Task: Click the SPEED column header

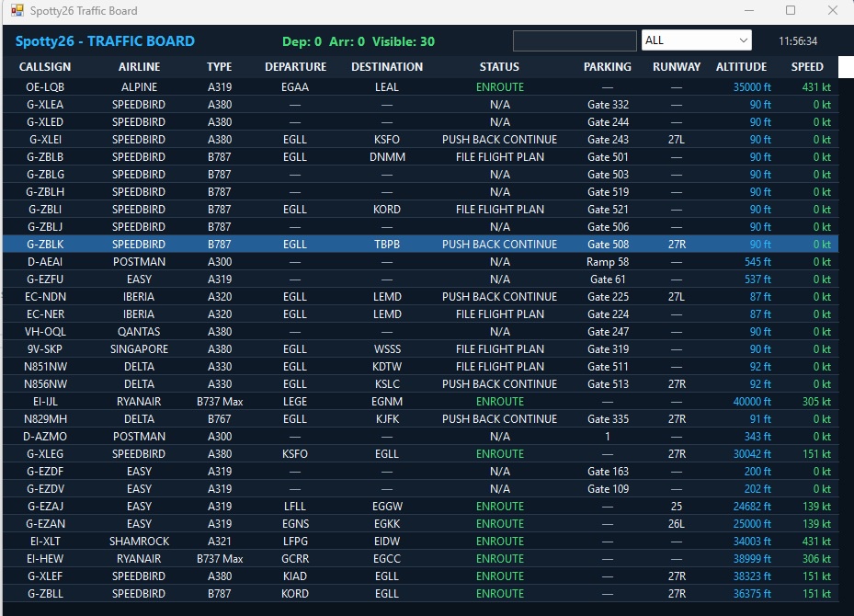Action: coord(807,67)
